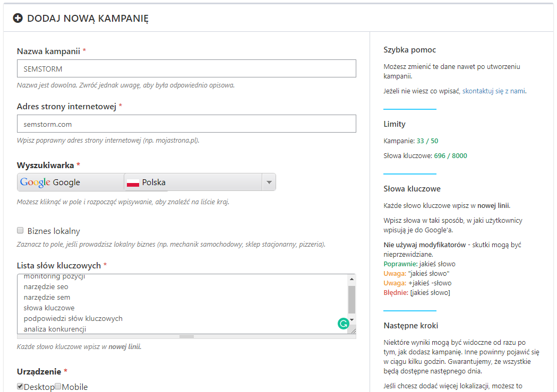Viewport: 557px width, 392px height.
Task: Enable the Biznes lokalny checkbox
Action: pos(21,231)
